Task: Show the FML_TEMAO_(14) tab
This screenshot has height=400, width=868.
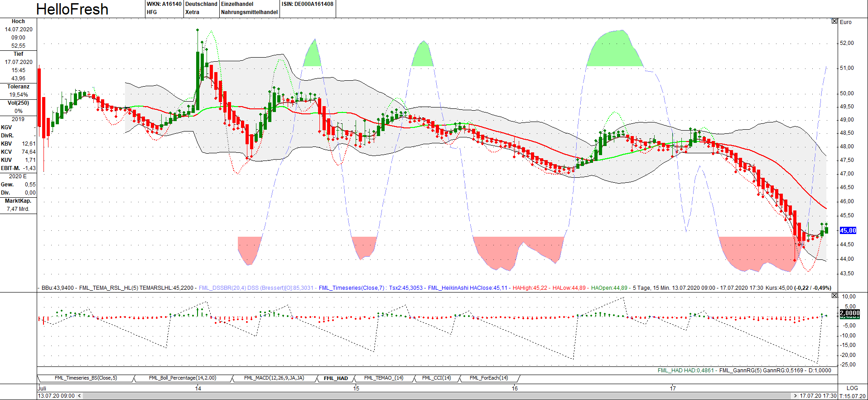Action: (384, 378)
